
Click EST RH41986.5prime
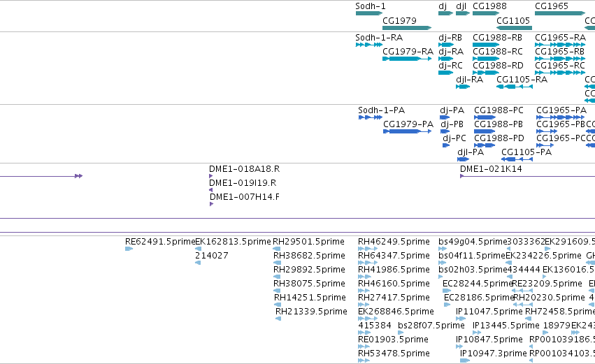[365, 277]
